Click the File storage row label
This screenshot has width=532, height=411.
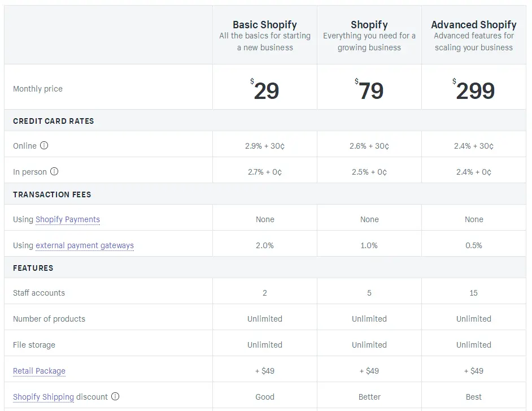pyautogui.click(x=34, y=345)
